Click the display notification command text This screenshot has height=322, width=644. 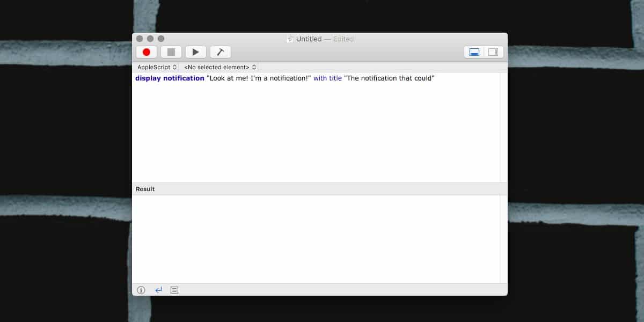(170, 78)
